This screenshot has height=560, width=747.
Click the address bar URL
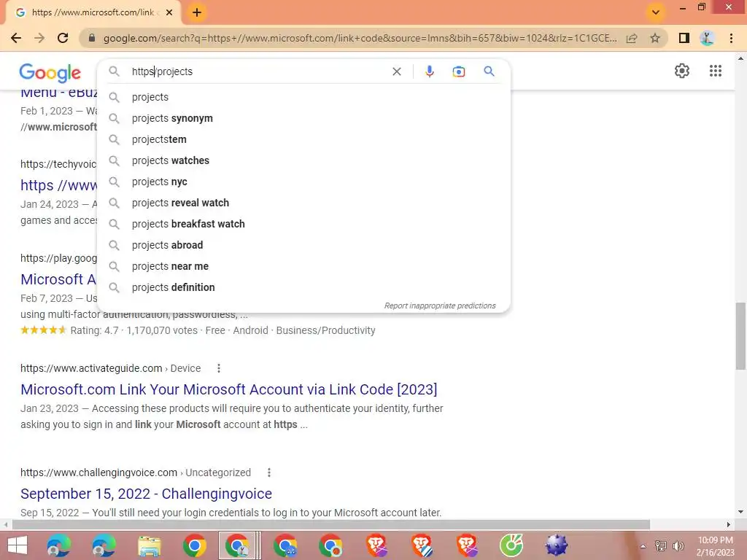click(x=360, y=38)
